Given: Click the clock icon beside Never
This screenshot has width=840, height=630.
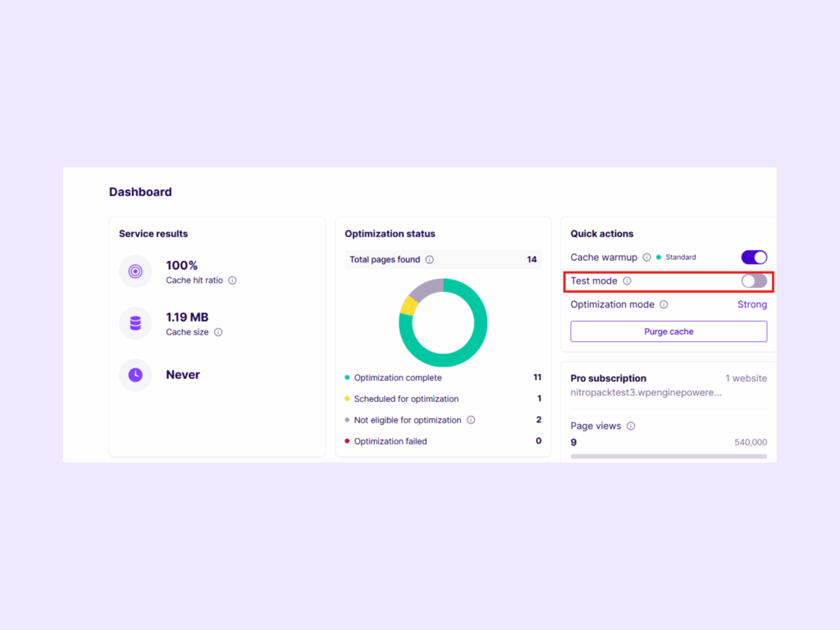Looking at the screenshot, I should coord(135,375).
